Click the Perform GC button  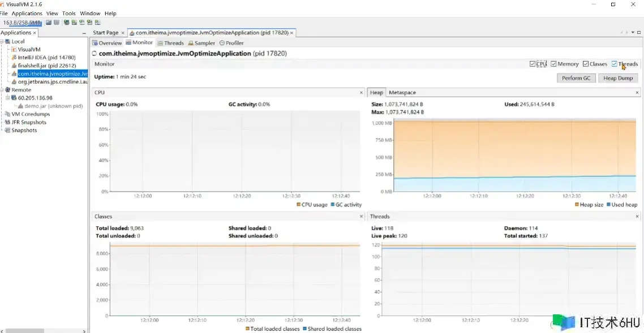click(x=576, y=79)
